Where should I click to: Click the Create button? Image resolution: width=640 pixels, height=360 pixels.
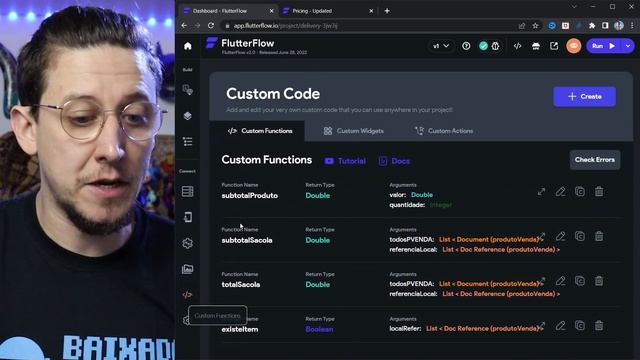tap(584, 97)
